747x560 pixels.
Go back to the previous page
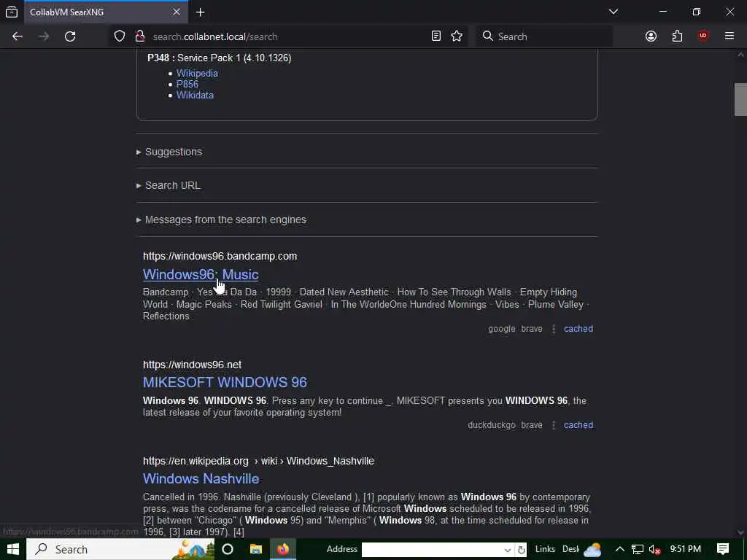pyautogui.click(x=18, y=36)
